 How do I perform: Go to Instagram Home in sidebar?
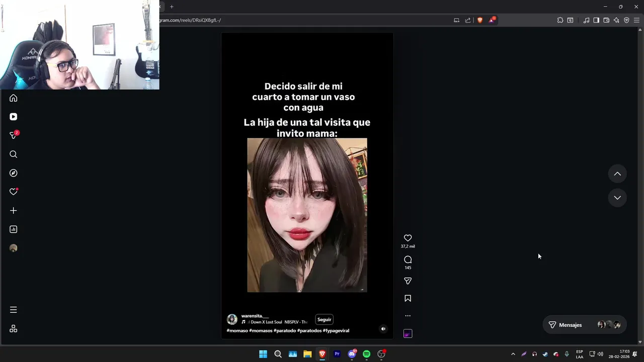(x=14, y=98)
